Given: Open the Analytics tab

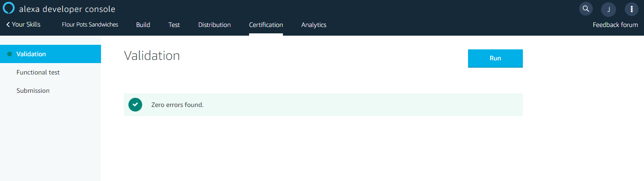Looking at the screenshot, I should point(314,25).
